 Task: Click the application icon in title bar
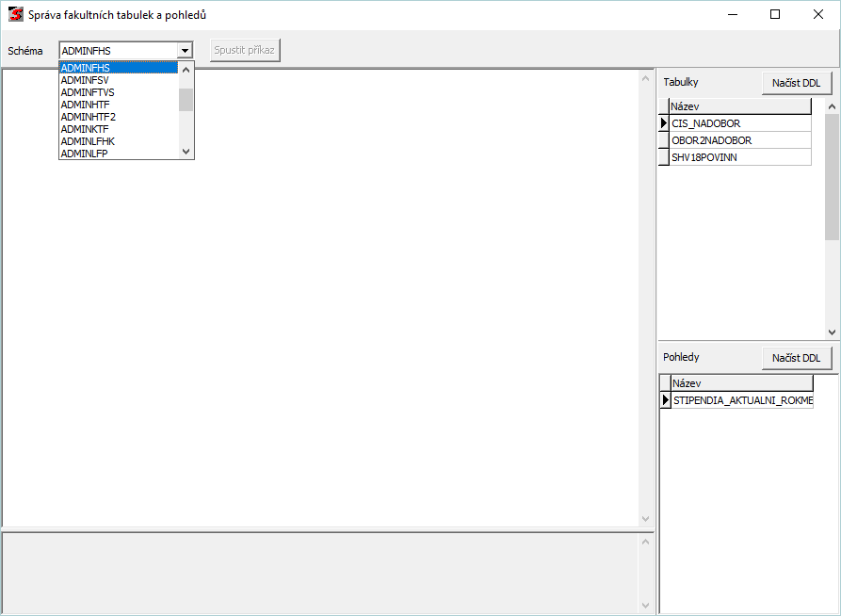15,14
